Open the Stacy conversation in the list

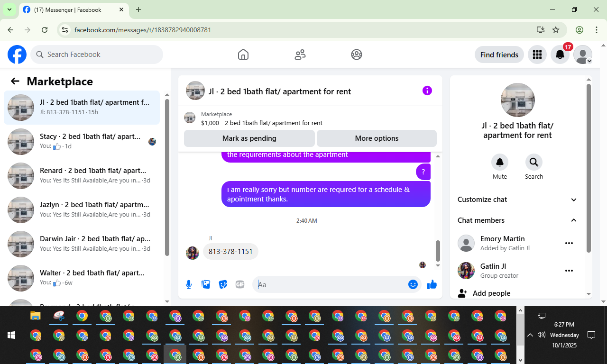coord(82,142)
